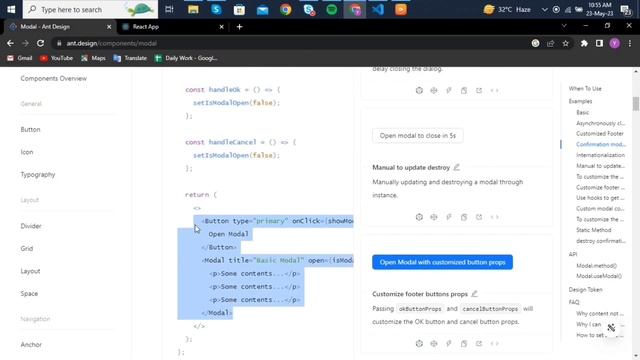The height and width of the screenshot is (360, 640).
Task: Open Visual Studio Code from taskbar
Action: point(378,9)
